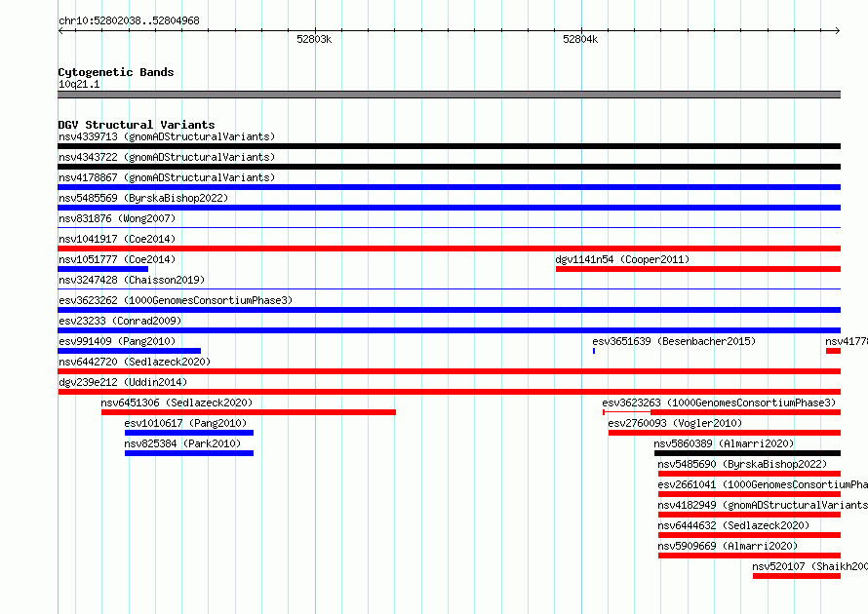Select the 10q21.1 band label
This screenshot has width=868, height=614.
pyautogui.click(x=79, y=84)
